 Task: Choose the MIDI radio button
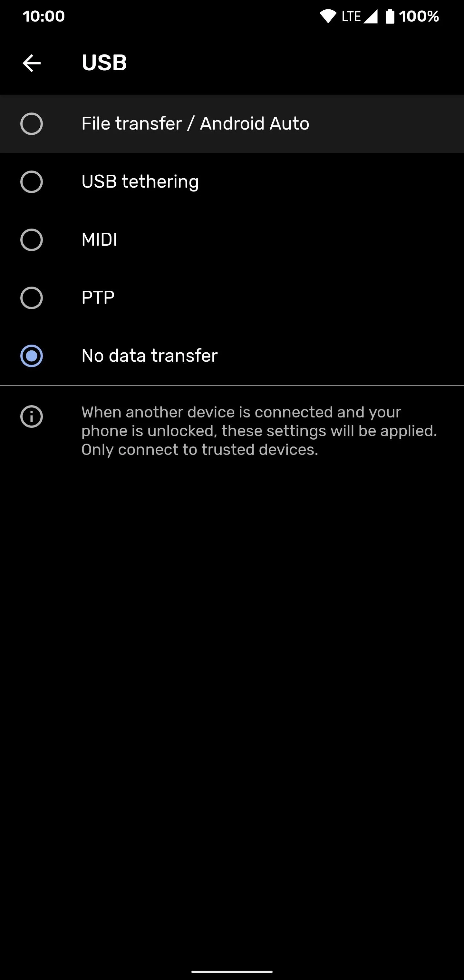coord(32,240)
